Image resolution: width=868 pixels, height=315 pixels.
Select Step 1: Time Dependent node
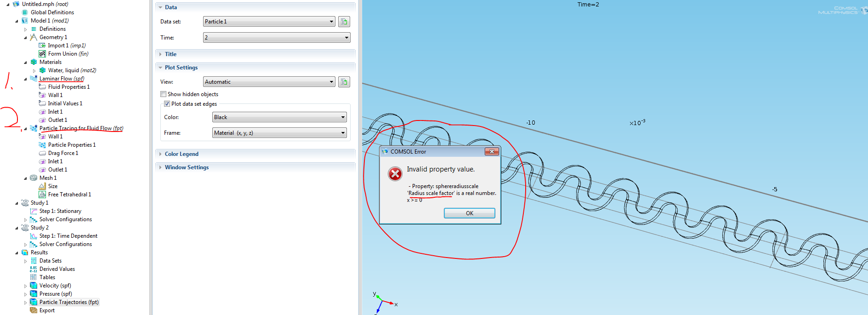[x=68, y=236]
